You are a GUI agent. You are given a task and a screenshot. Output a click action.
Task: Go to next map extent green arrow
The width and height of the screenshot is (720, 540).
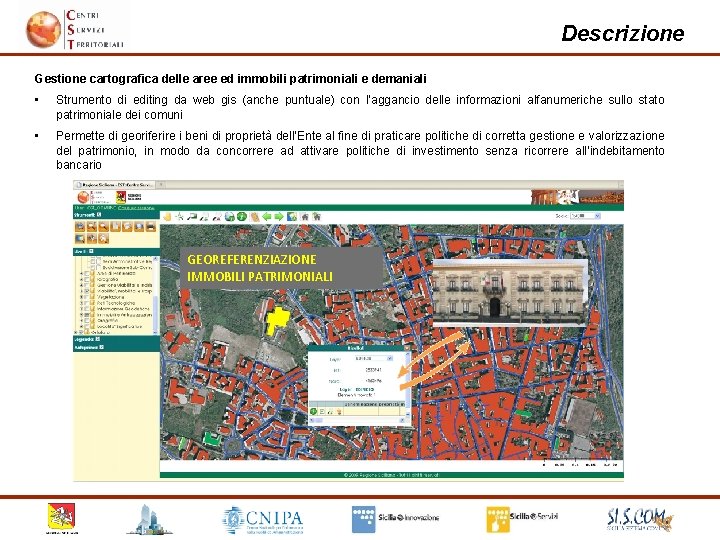(x=279, y=216)
